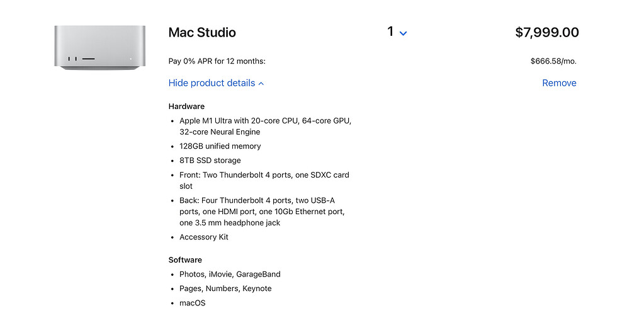Viewport: 644px width, 335px height.
Task: Select the Apple M1 Ultra chip spec line
Action: (x=265, y=127)
